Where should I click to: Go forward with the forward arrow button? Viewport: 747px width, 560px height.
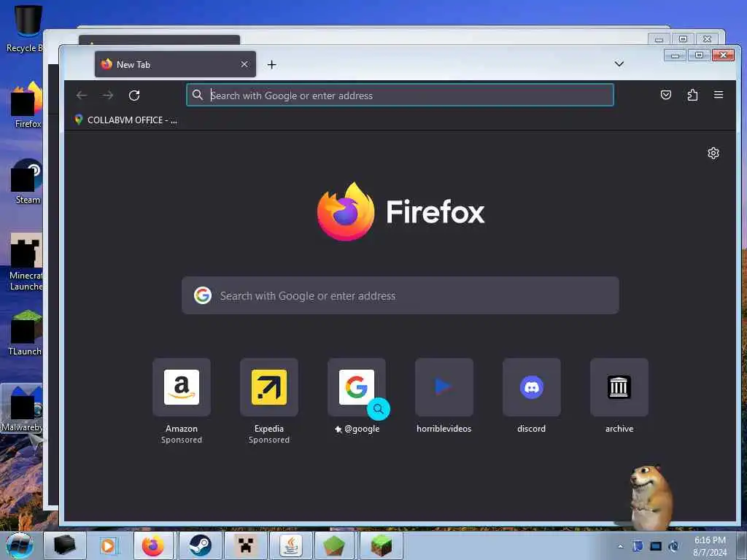pyautogui.click(x=108, y=96)
